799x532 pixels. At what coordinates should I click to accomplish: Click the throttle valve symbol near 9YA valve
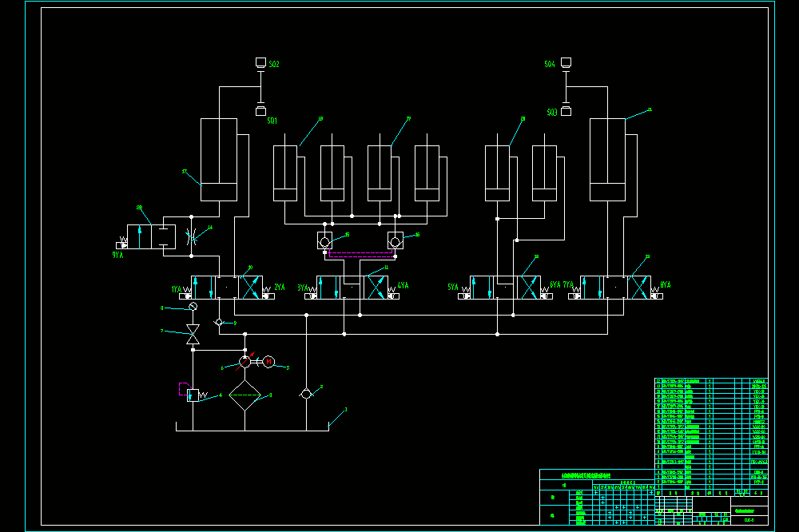point(192,236)
